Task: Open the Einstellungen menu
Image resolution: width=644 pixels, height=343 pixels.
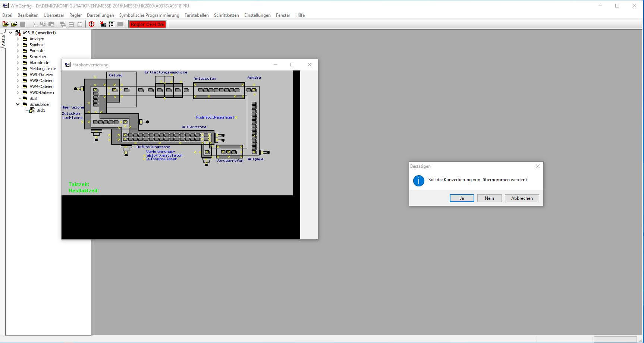Action: point(257,15)
